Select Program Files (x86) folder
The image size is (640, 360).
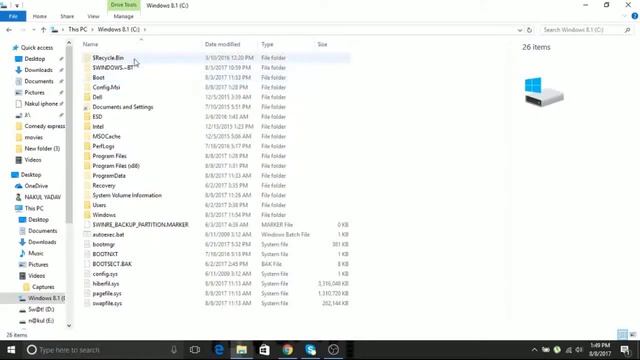pyautogui.click(x=116, y=166)
